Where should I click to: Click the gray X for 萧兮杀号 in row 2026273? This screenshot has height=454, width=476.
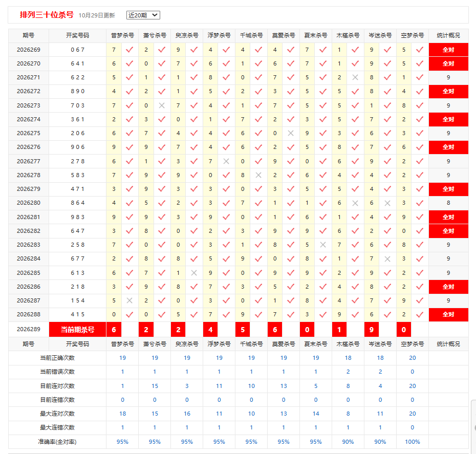(x=162, y=105)
